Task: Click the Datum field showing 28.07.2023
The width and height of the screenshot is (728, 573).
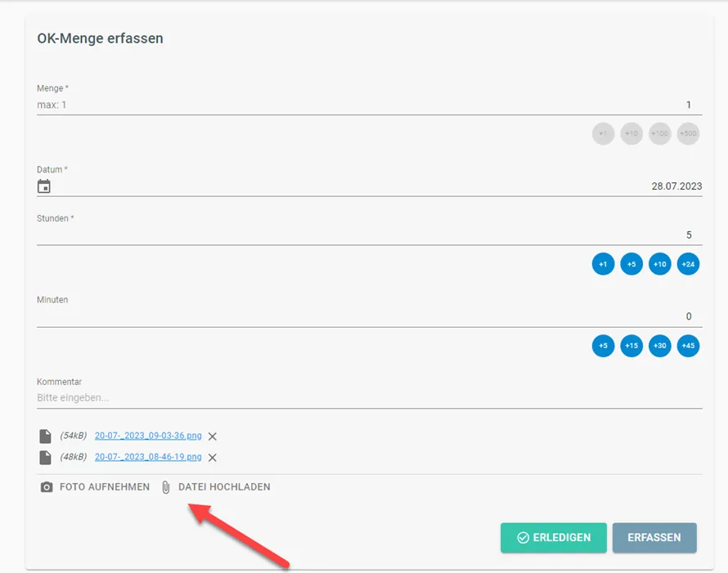Action: tap(370, 186)
